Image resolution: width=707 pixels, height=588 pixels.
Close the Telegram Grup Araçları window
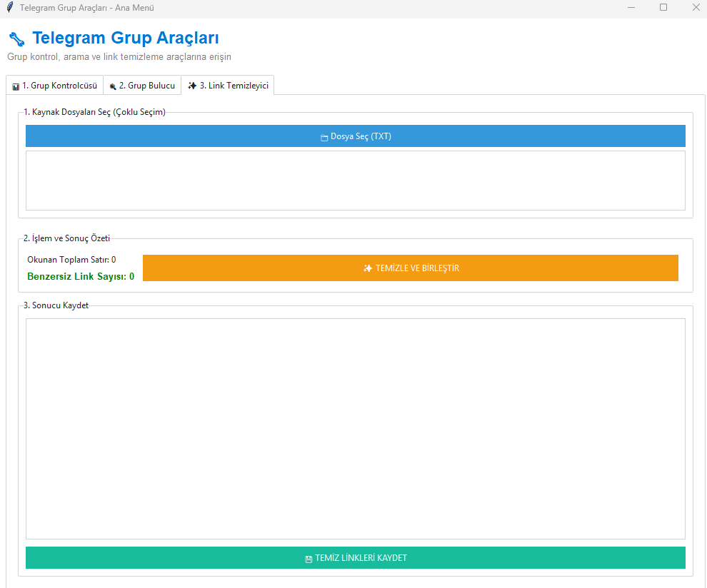696,8
